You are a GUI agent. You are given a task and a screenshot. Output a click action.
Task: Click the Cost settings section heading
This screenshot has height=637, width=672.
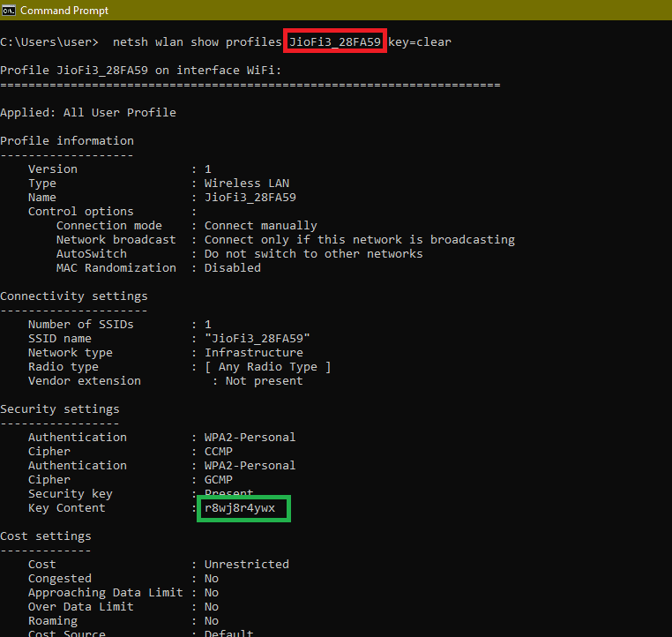coord(46,536)
